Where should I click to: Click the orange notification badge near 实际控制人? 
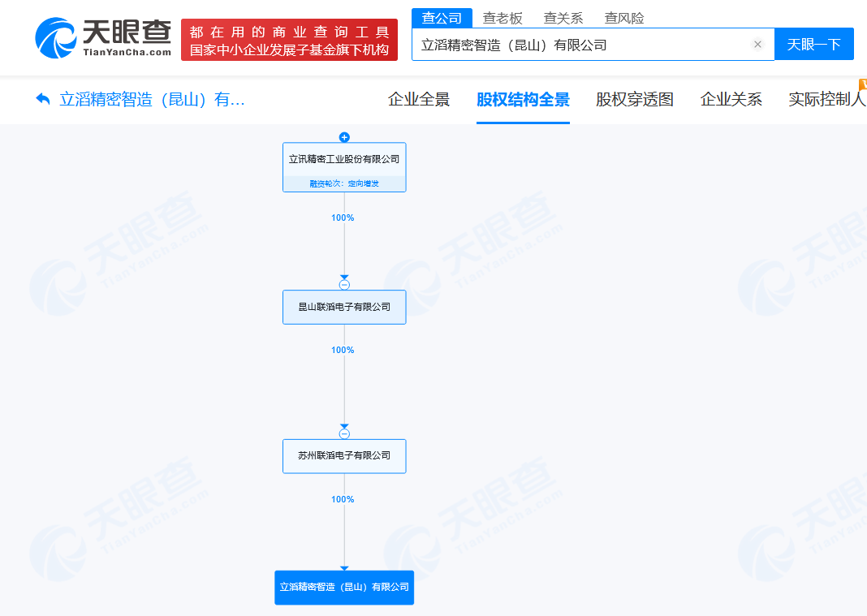863,84
